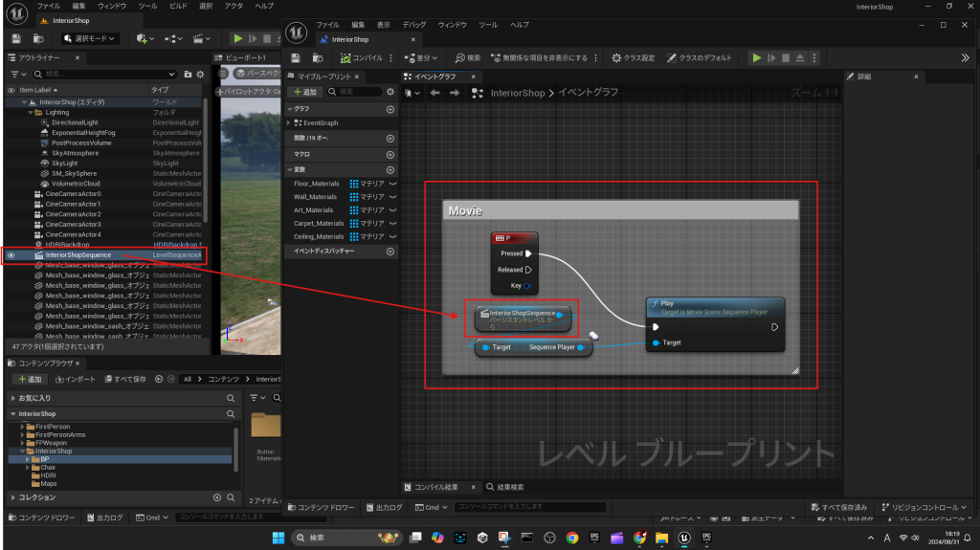Open the デバッグ menu in blueprint editor

point(414,24)
